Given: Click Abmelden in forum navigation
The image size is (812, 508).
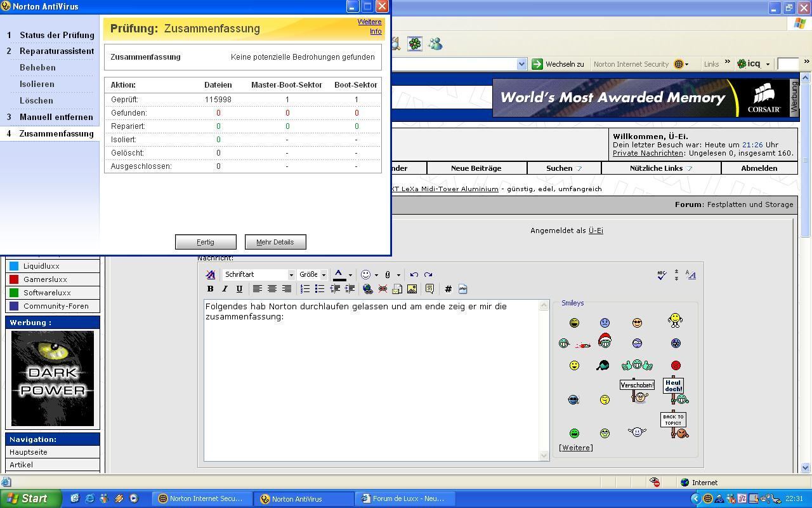Looking at the screenshot, I should [759, 168].
